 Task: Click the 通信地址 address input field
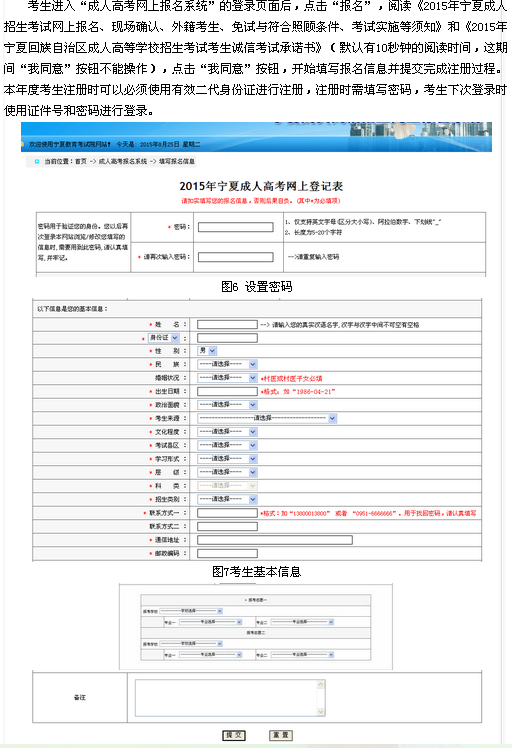(275, 540)
